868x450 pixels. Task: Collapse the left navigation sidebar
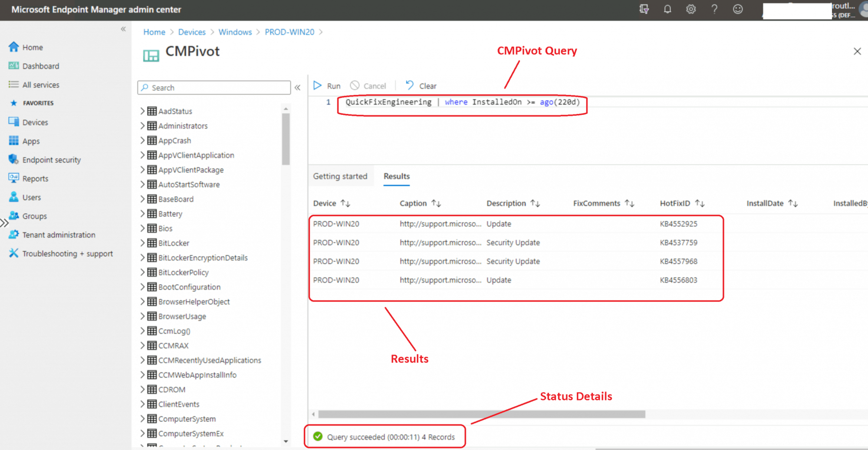pyautogui.click(x=123, y=29)
